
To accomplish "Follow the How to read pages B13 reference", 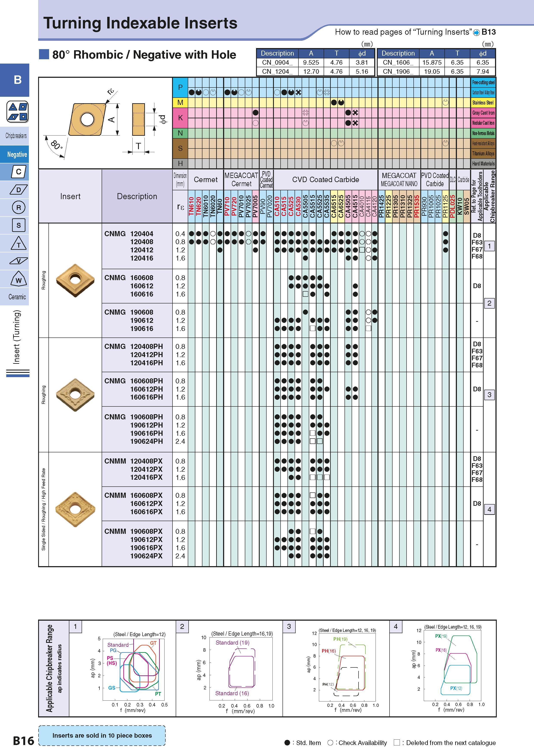I will 415,32.
